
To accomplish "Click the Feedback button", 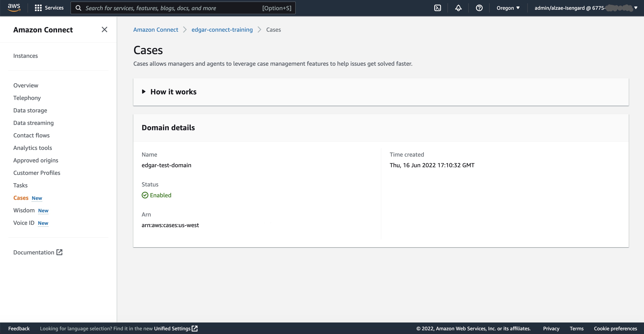I will [x=19, y=328].
